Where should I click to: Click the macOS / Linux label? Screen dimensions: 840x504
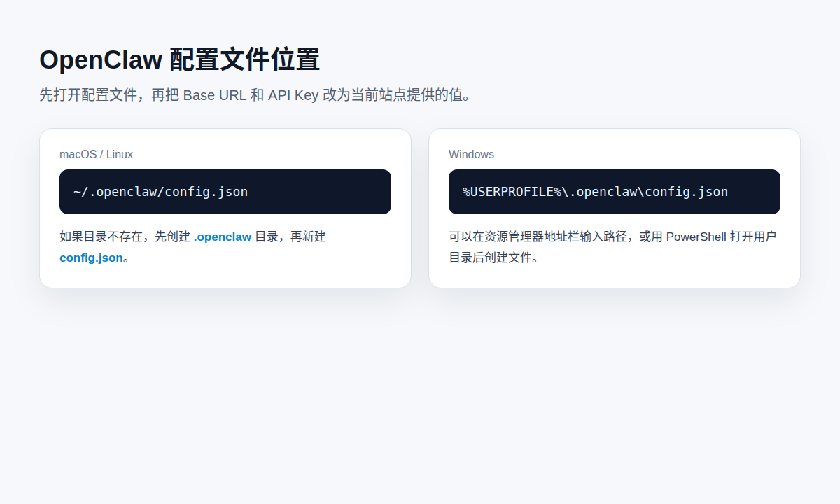click(x=96, y=154)
